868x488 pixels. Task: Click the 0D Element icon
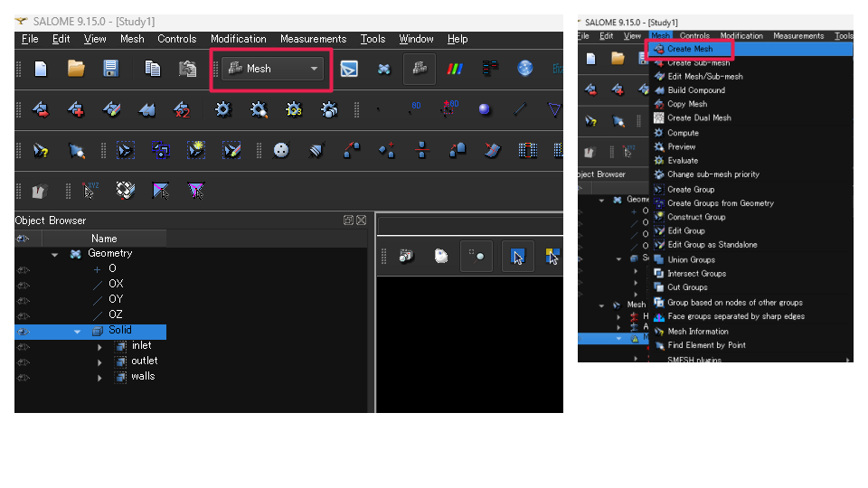(x=415, y=109)
